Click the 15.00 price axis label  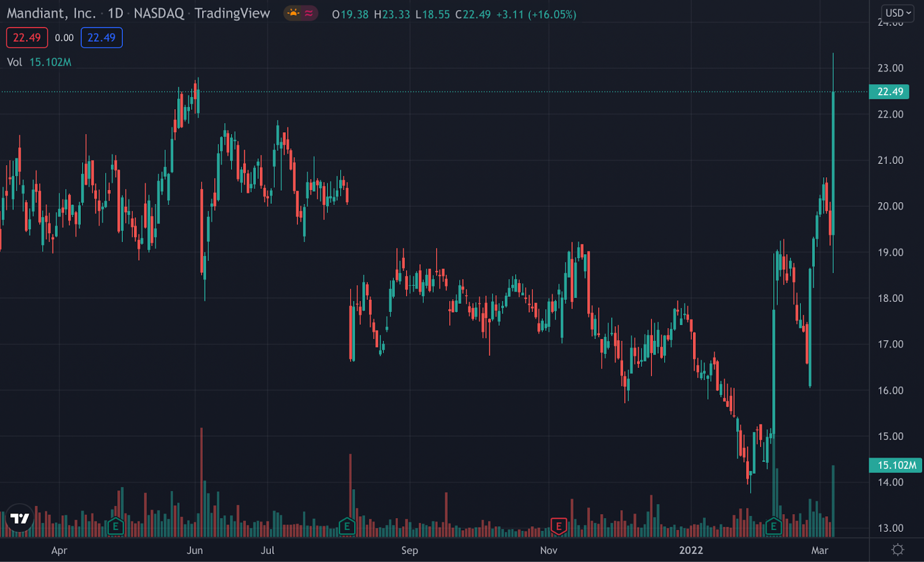pos(891,436)
